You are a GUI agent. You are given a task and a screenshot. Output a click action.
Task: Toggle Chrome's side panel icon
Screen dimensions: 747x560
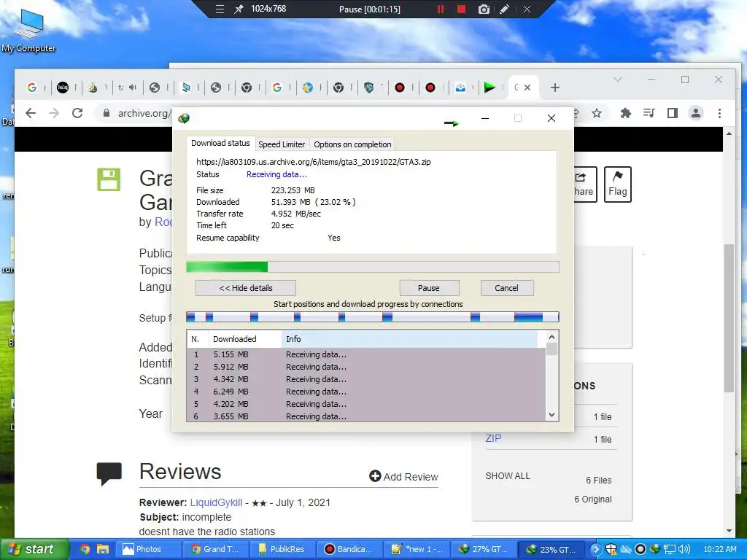(x=672, y=113)
